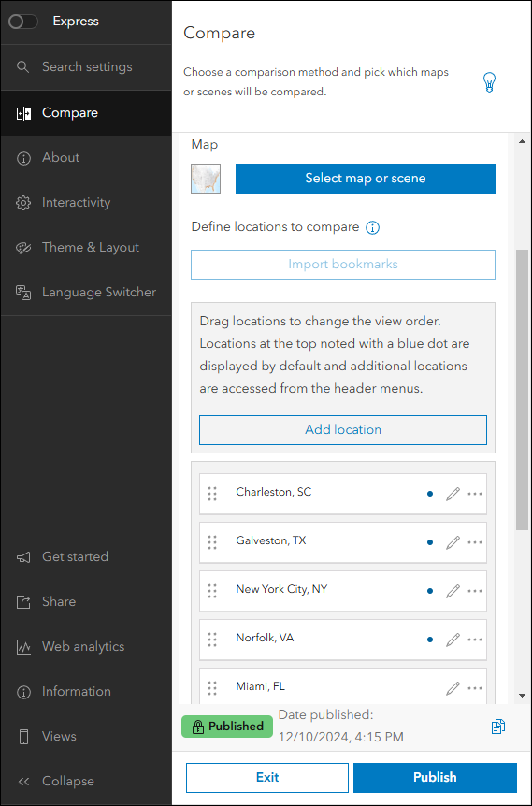Click the lightbulb tips icon
Screen dimensions: 532x806
point(489,82)
